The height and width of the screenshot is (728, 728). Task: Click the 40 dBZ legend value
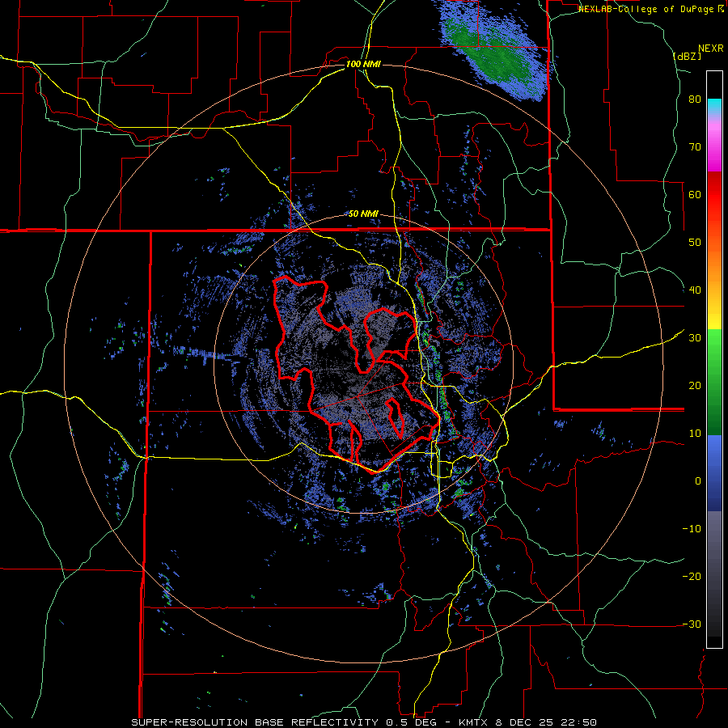[x=695, y=290]
